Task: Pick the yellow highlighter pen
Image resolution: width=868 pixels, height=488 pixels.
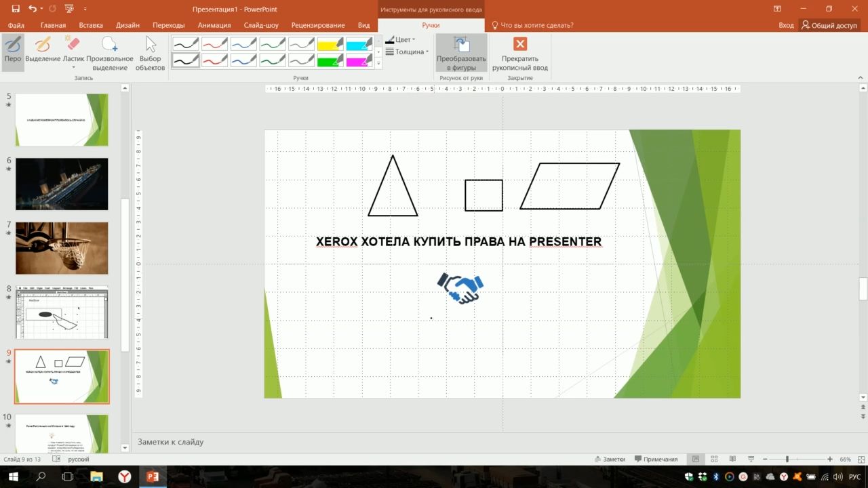Action: [x=330, y=45]
